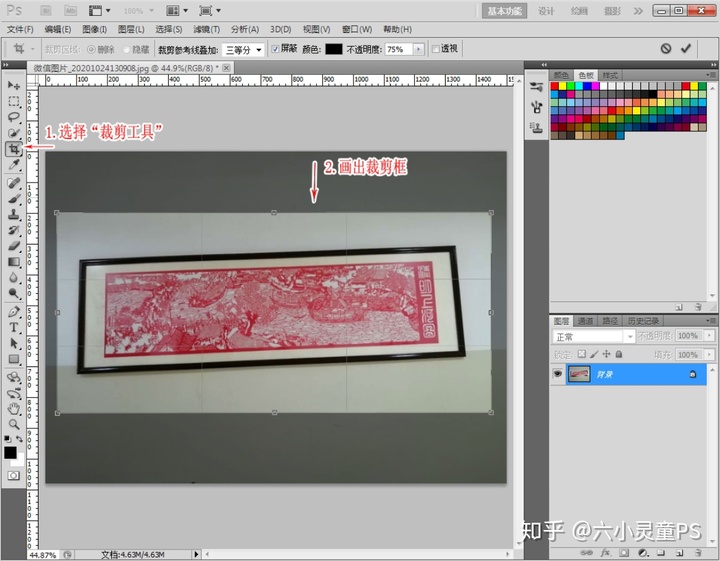Select the Eraser tool

(x=14, y=246)
